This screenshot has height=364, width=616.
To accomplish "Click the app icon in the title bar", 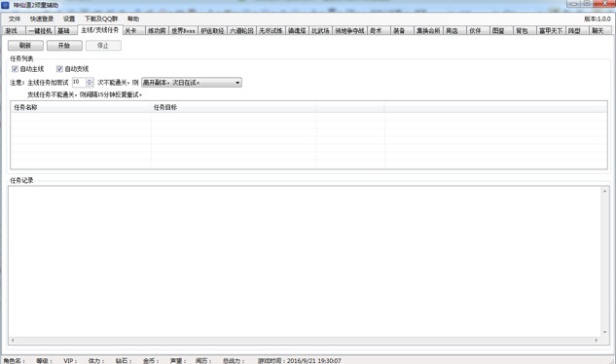I will click(x=5, y=5).
